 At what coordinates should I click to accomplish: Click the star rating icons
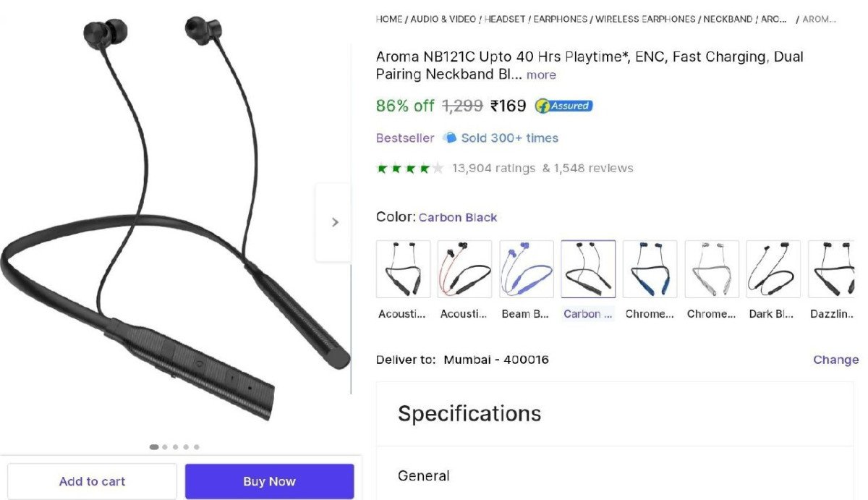(409, 169)
